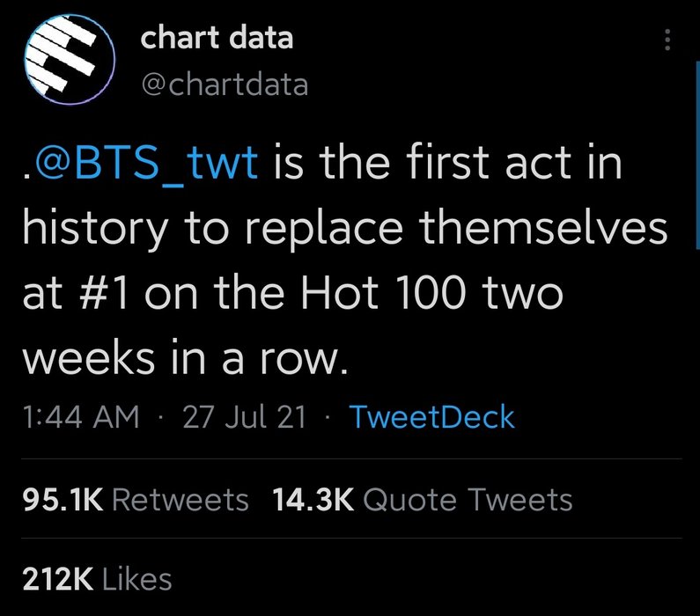Viewport: 700px width, 616px height.
Task: Click the 95.1K retweet count number
Action: 63,499
